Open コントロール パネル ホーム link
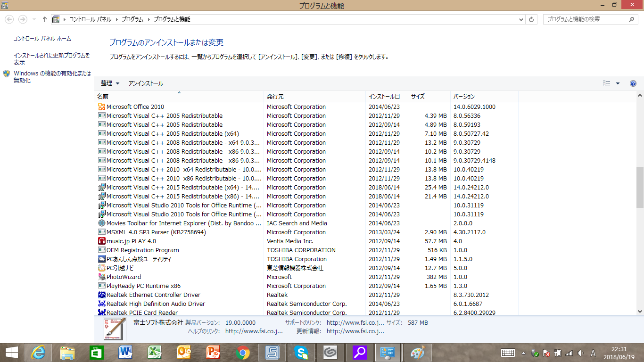Viewport: 644px width, 362px height. pyautogui.click(x=42, y=39)
